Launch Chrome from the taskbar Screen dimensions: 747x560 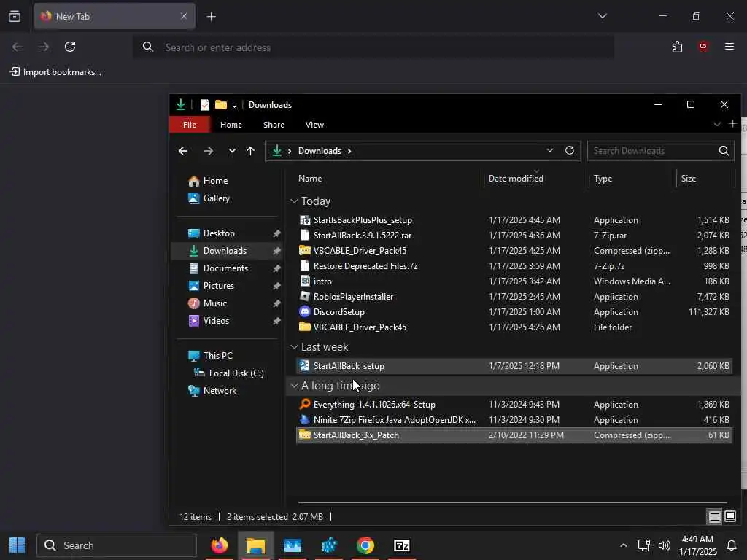coord(365,545)
